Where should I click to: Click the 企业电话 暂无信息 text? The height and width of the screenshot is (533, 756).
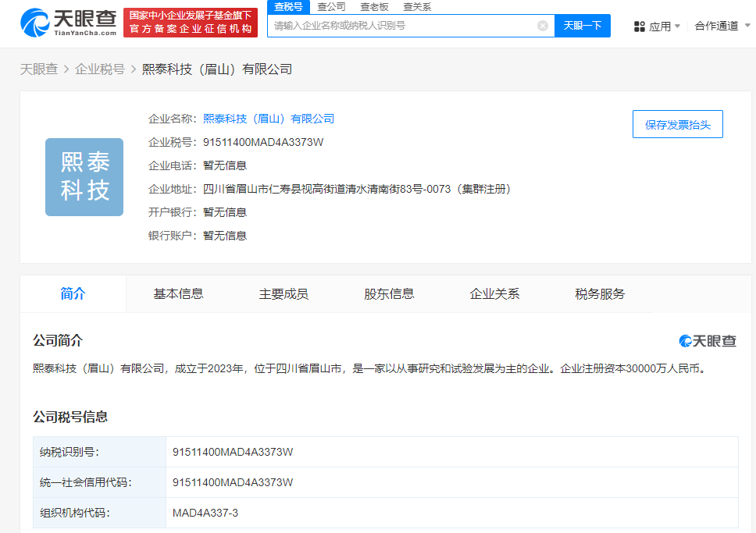225,165
